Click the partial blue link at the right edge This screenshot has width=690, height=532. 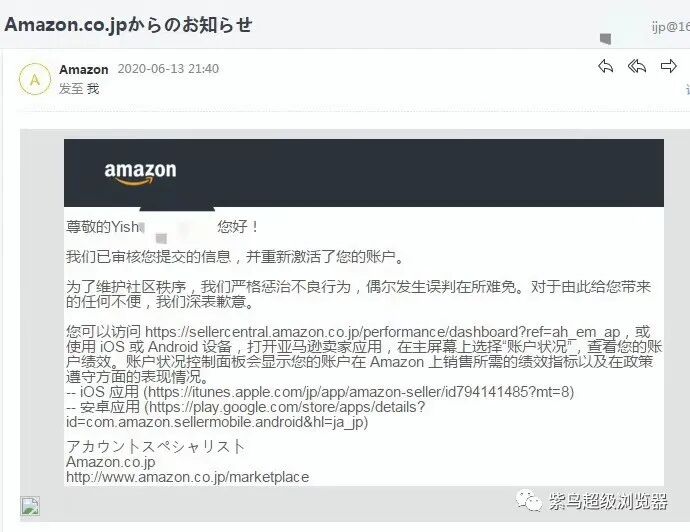687,89
